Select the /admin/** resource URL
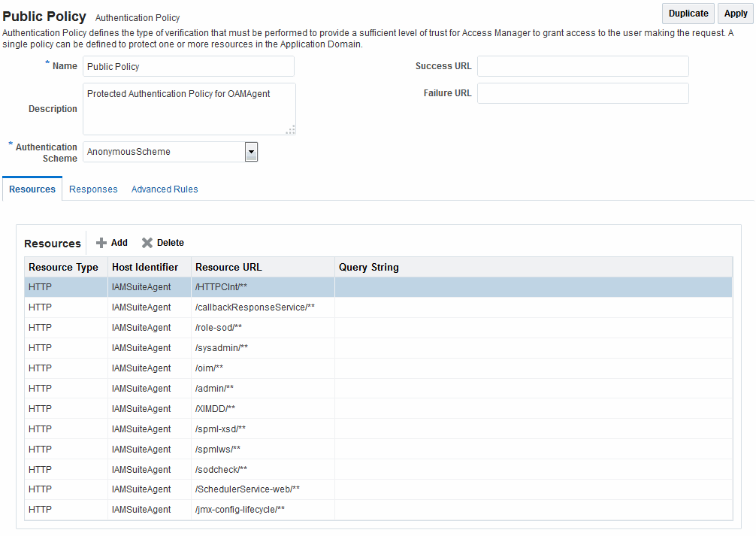The width and height of the screenshot is (756, 536). point(215,389)
